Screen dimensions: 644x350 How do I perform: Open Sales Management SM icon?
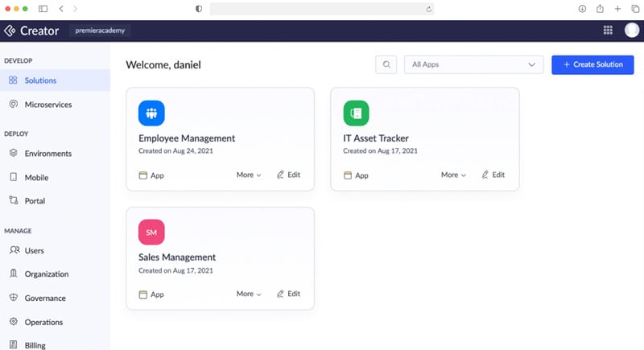tap(151, 233)
